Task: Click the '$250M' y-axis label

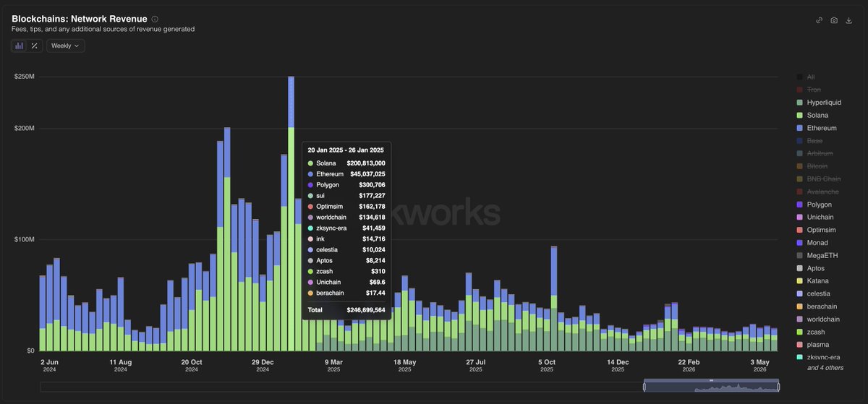Action: (x=25, y=77)
